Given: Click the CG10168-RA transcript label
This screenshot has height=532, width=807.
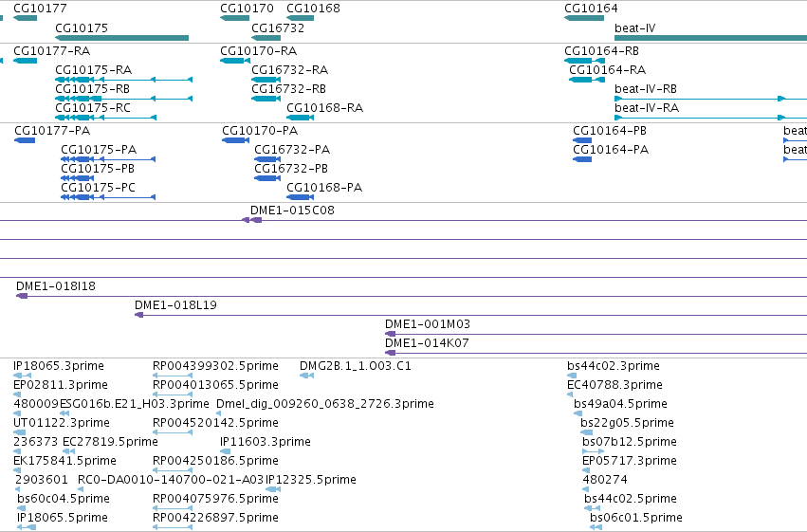Looking at the screenshot, I should pos(324,108).
